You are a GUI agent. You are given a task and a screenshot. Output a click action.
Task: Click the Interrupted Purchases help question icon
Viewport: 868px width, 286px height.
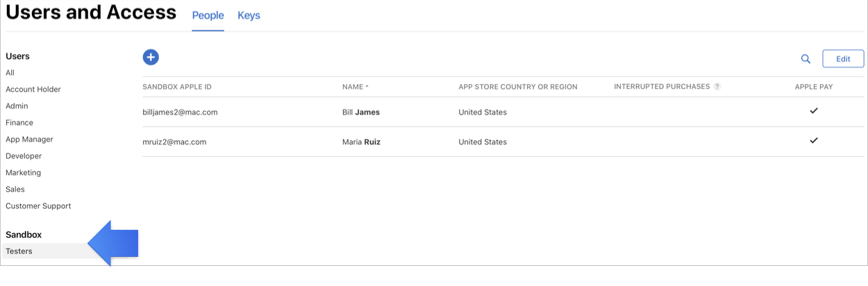click(717, 87)
